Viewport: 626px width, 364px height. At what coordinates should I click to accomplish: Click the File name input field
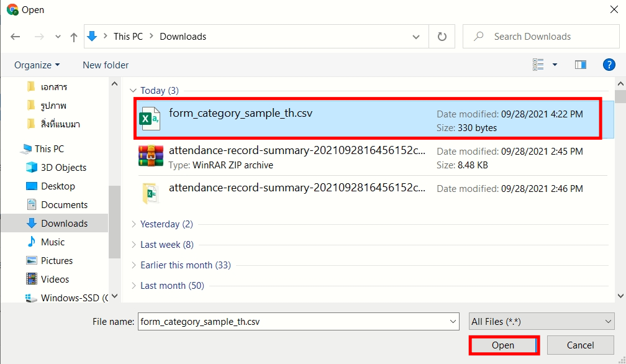(x=292, y=321)
